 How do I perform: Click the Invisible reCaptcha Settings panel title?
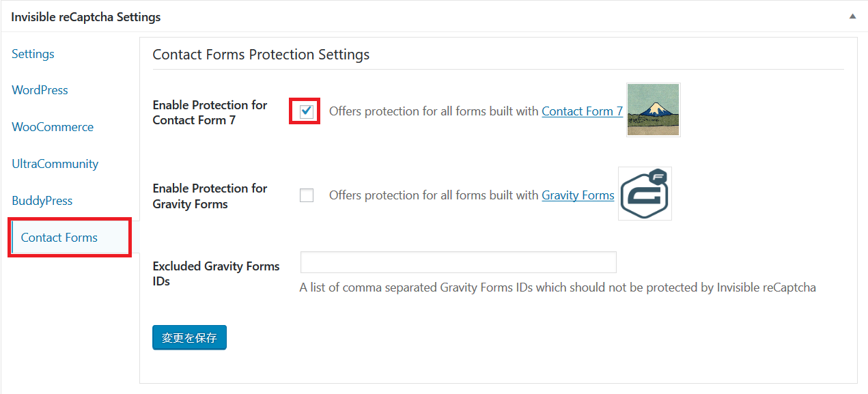pos(86,17)
